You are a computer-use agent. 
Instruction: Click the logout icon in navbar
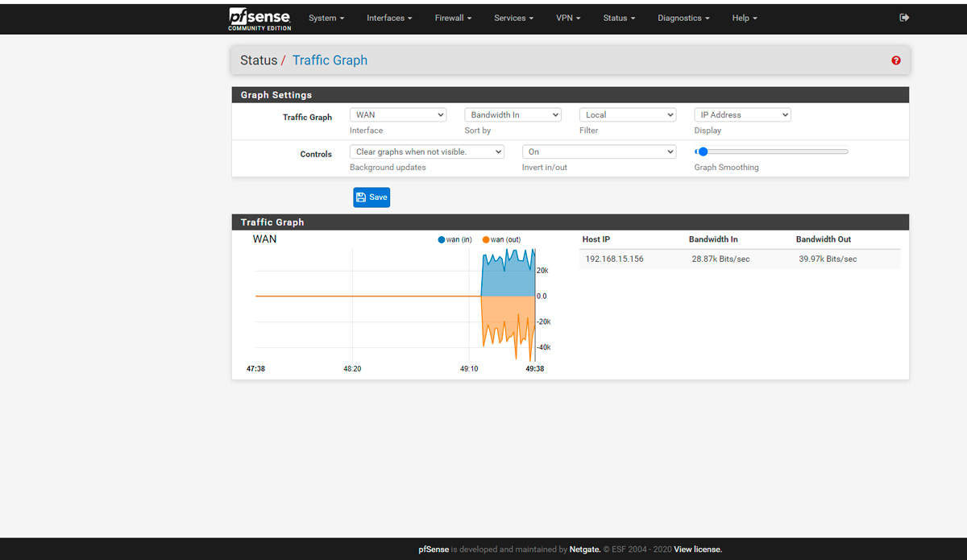[x=904, y=18]
